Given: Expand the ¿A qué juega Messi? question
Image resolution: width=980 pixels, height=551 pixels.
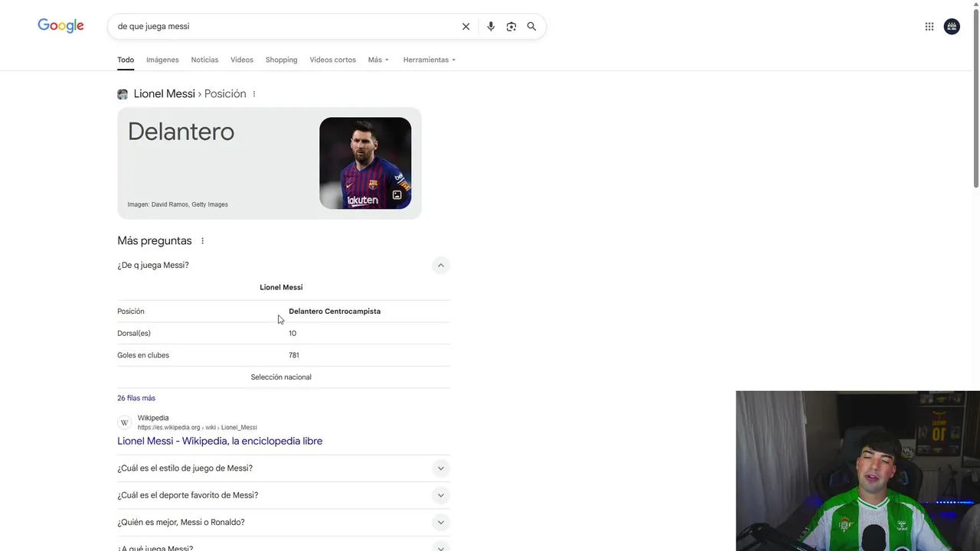Looking at the screenshot, I should (x=440, y=546).
